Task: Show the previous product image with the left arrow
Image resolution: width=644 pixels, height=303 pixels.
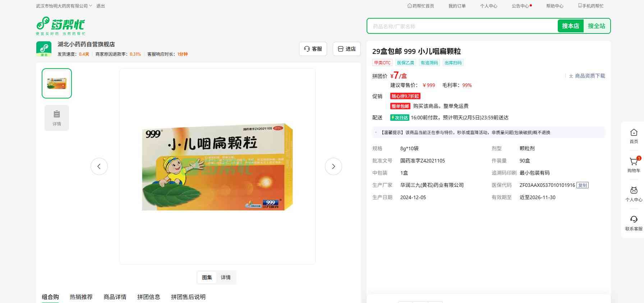Action: click(99, 166)
